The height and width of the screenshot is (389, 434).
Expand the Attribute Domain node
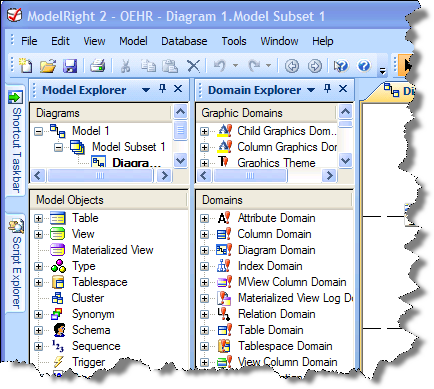pos(204,219)
